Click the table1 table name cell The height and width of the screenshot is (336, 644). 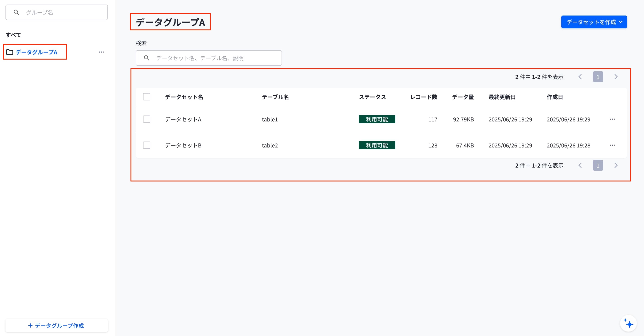point(270,119)
